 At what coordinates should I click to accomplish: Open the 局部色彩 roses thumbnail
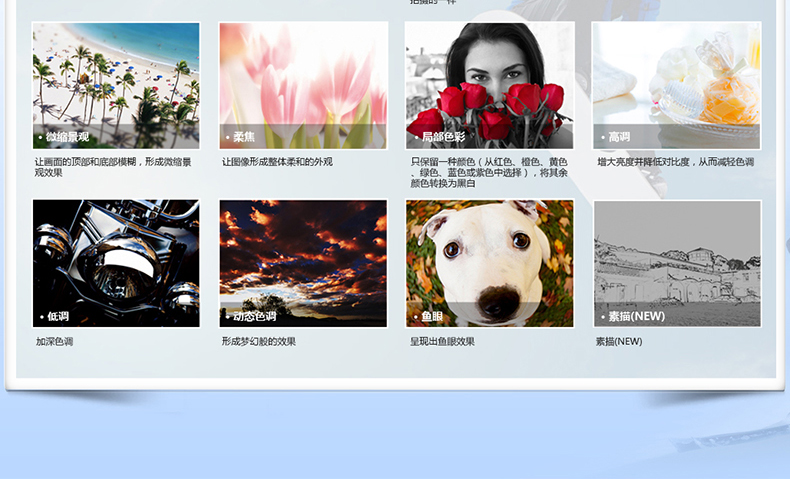pyautogui.click(x=489, y=86)
